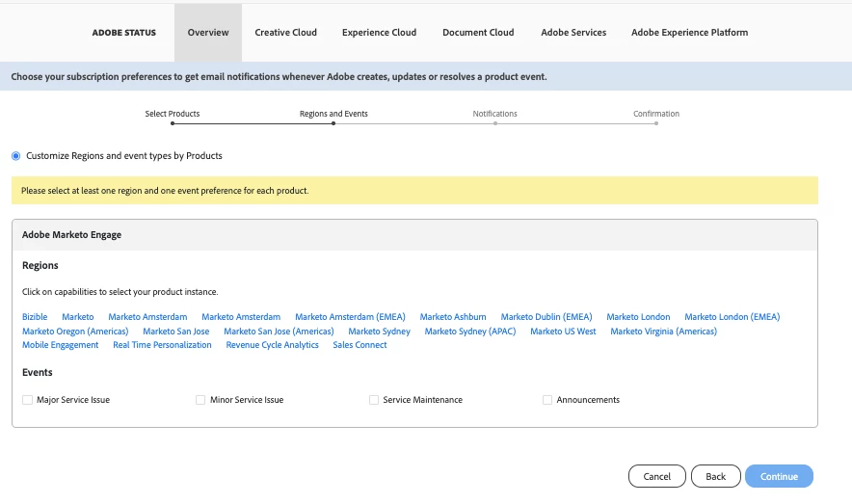Click 'Click on capabilities to select' instruction text
Image resolution: width=852 pixels, height=504 pixels.
pyautogui.click(x=120, y=292)
